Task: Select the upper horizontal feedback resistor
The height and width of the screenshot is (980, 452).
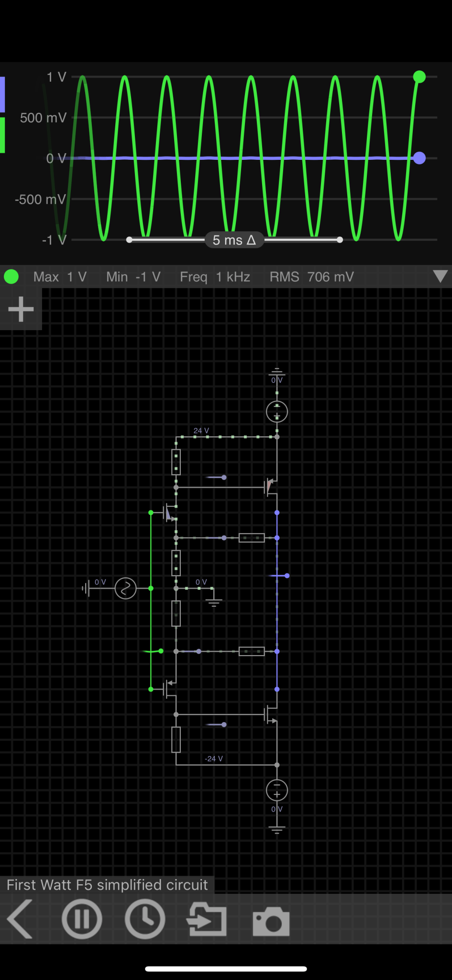Action: click(x=252, y=538)
